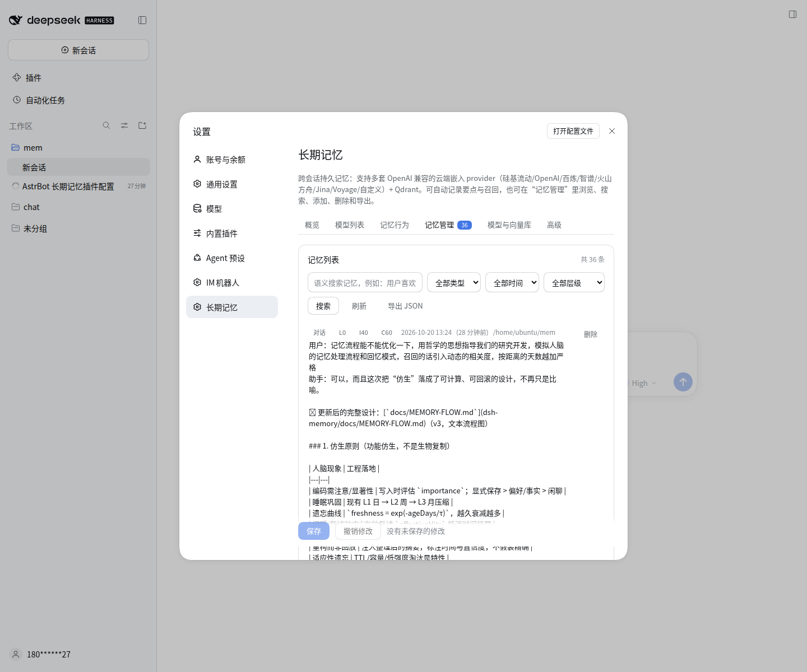Expand the mem workspace folder
Screen dimensions: 807x672
[78, 148]
